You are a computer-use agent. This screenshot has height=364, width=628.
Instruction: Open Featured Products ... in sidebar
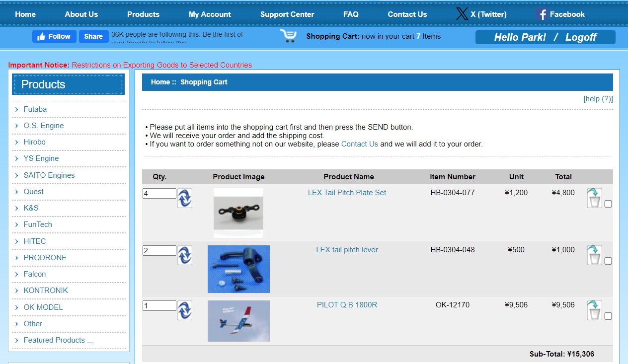[x=58, y=340]
